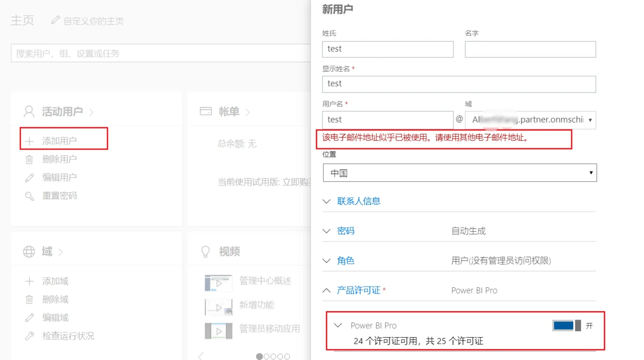Click the wrench icon beside 检查运行状况
Screen dimensions: 644x360
[x=30, y=336]
